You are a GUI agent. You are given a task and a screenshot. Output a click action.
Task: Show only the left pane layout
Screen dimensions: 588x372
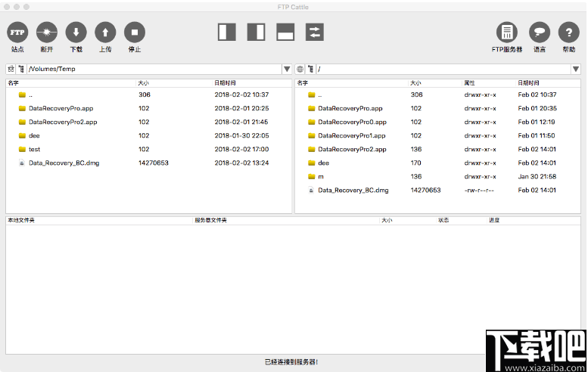pos(227,33)
